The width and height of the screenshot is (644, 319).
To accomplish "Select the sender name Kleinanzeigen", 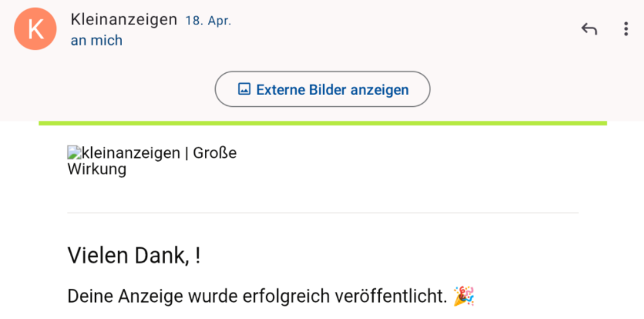I will click(124, 20).
